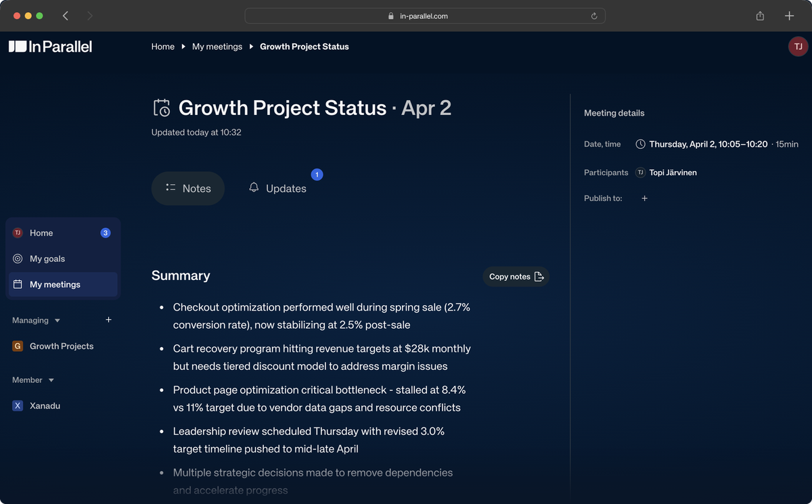Click the plus icon next to Managing
This screenshot has width=812, height=504.
[x=108, y=320]
